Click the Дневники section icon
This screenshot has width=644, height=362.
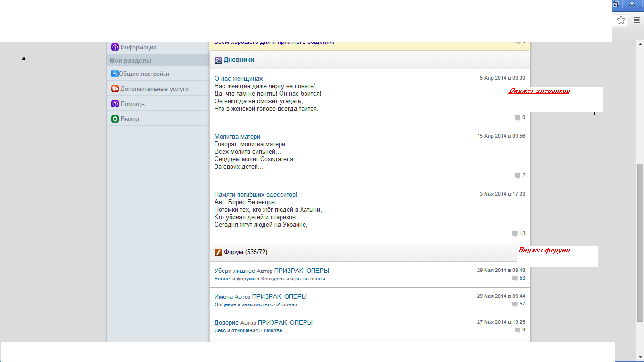[218, 60]
